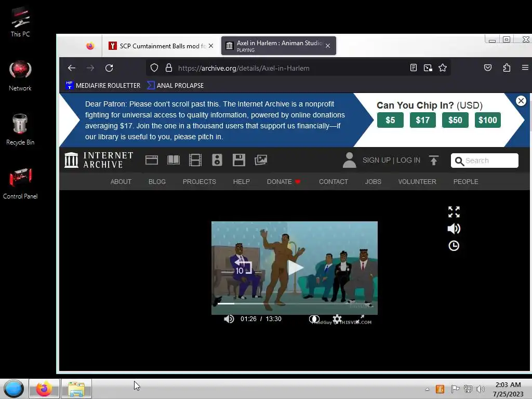Screen dimensions: 532x399
Task: Open the Images icon
Action: (x=261, y=160)
